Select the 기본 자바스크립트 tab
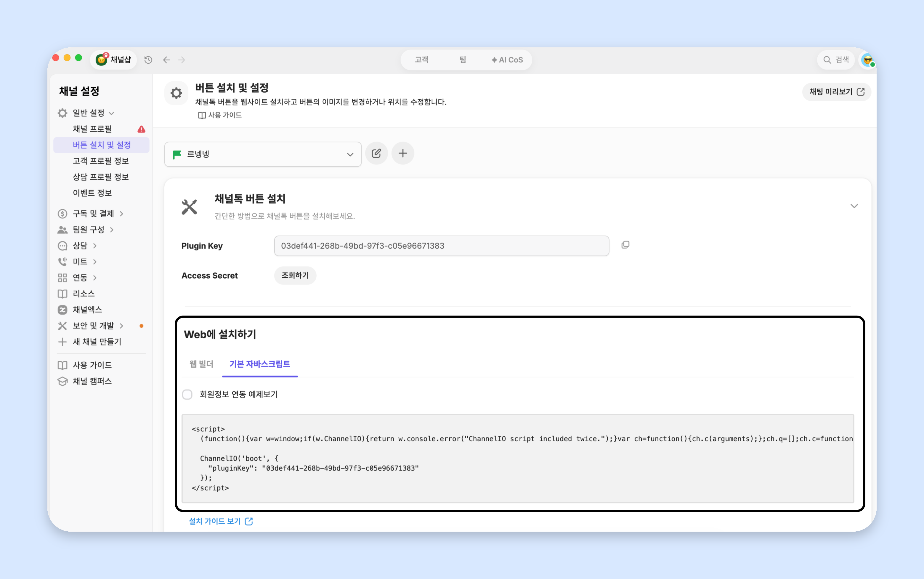 pyautogui.click(x=260, y=364)
